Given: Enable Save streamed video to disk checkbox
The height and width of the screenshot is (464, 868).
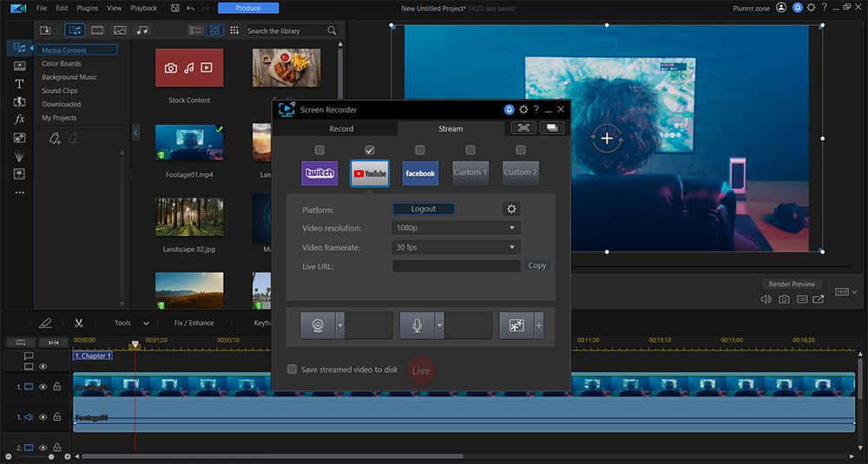Looking at the screenshot, I should tap(293, 369).
